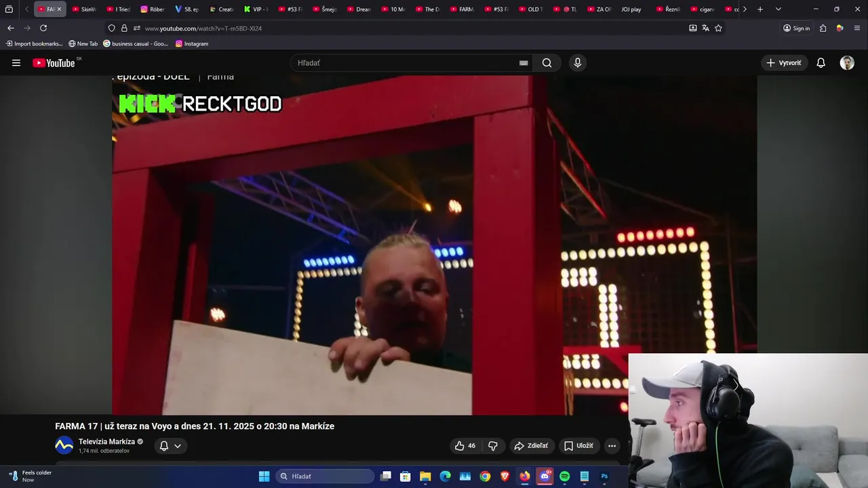Open Windows Start menu
868x488 pixels.
264,476
